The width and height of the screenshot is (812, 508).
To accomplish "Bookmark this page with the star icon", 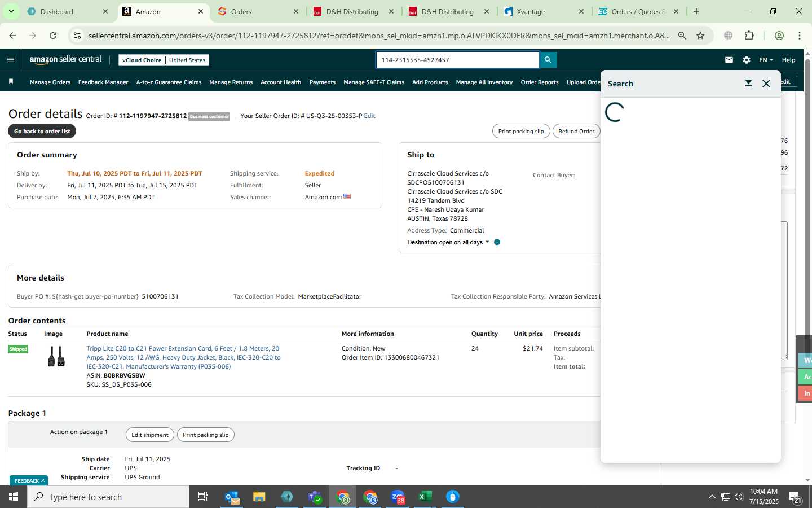I will (x=700, y=36).
